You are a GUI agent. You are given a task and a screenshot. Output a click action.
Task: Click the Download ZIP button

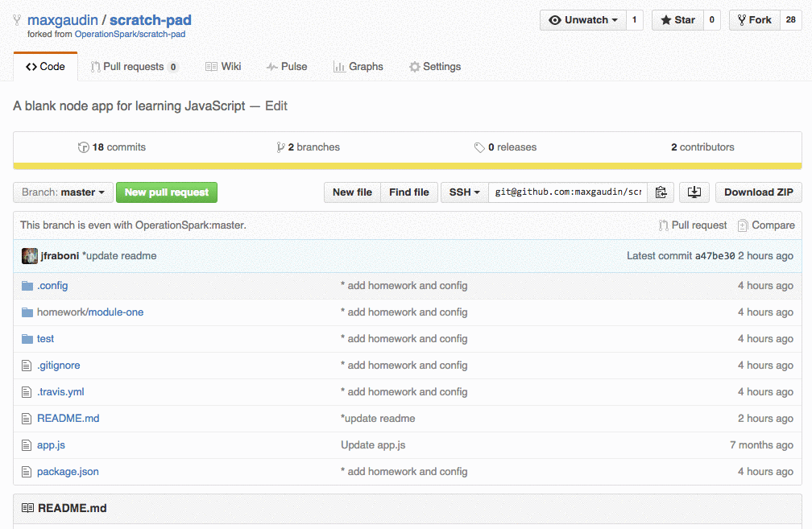point(759,192)
